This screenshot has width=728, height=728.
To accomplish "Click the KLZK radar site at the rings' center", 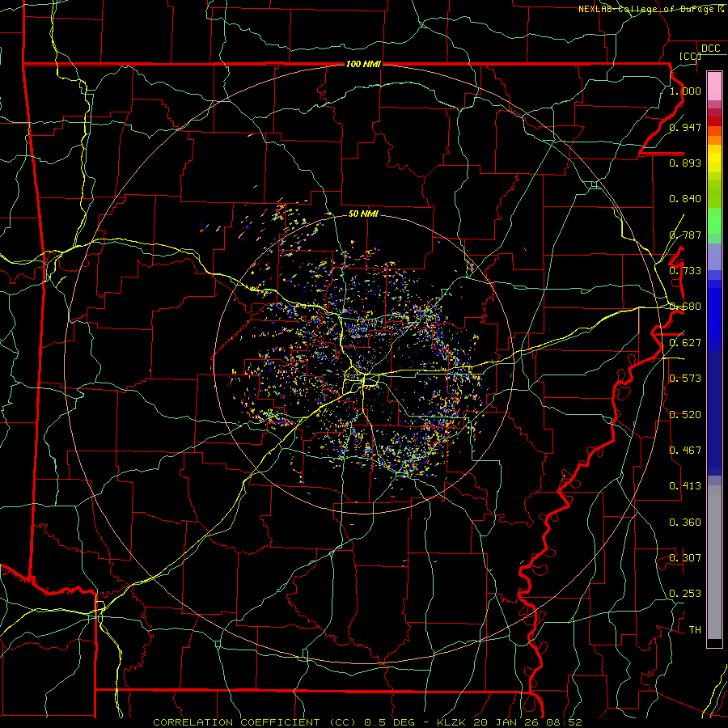I will (x=363, y=364).
